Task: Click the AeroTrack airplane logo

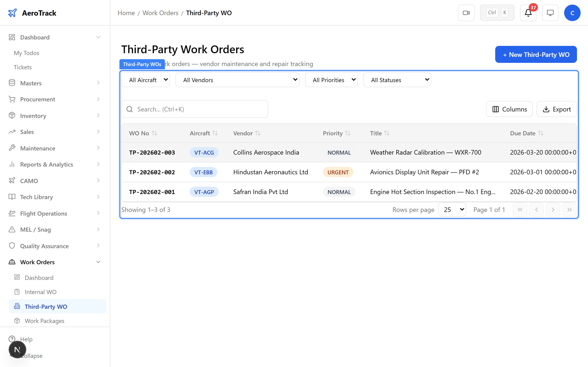Action: click(12, 13)
